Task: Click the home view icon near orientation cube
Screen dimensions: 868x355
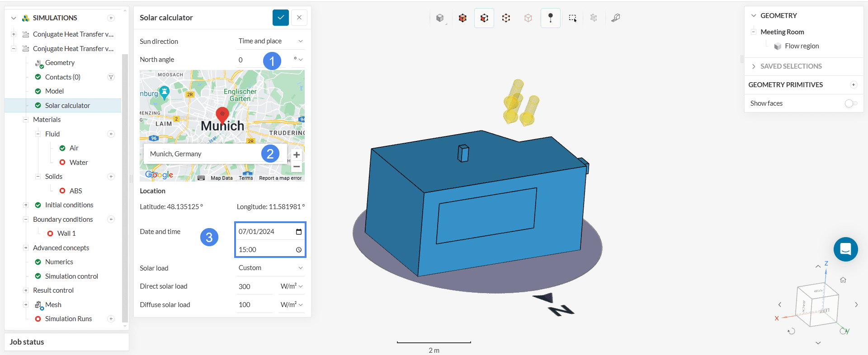Action: coord(843,280)
